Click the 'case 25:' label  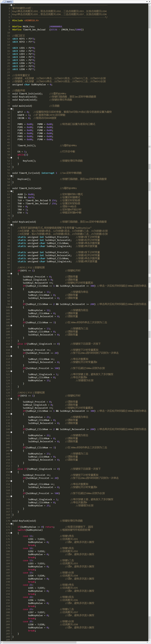pyautogui.click(x=28, y=621)
